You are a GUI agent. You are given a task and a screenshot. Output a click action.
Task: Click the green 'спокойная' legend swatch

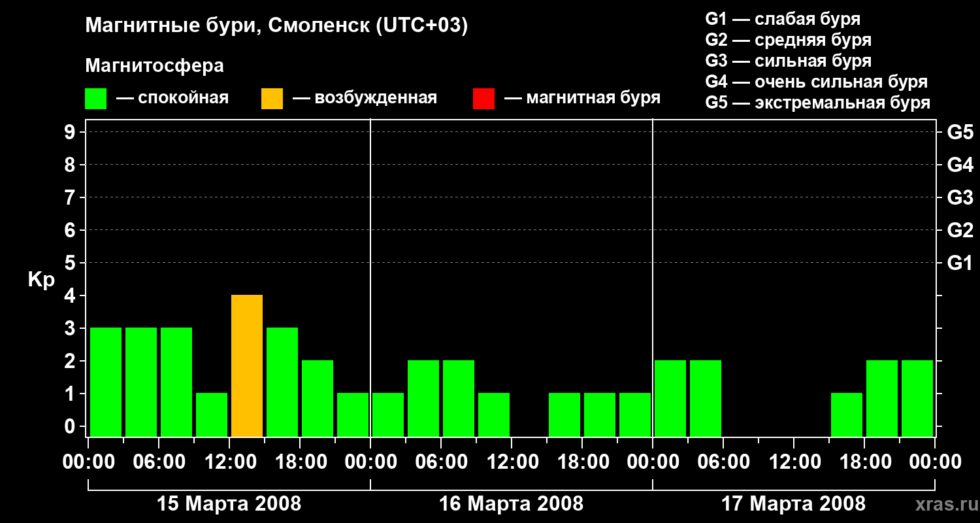(x=95, y=98)
